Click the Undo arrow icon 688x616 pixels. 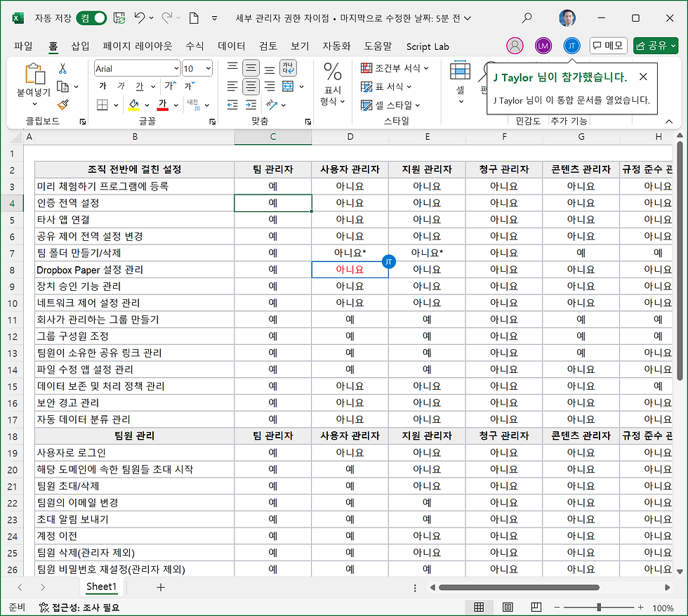pyautogui.click(x=140, y=18)
